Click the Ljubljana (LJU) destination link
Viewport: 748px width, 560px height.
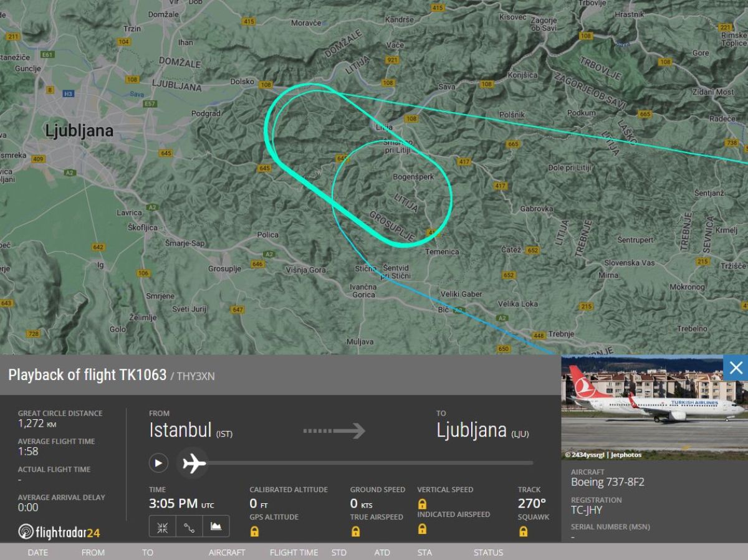[482, 430]
